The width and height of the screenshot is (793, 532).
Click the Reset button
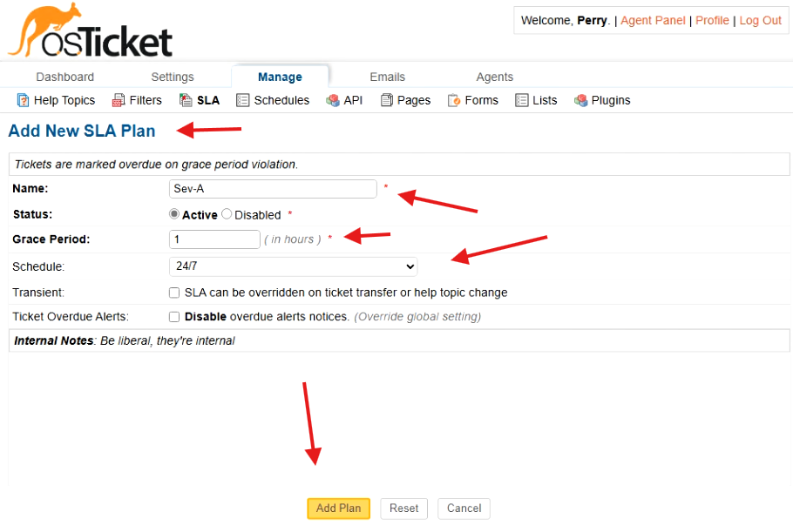(403, 508)
